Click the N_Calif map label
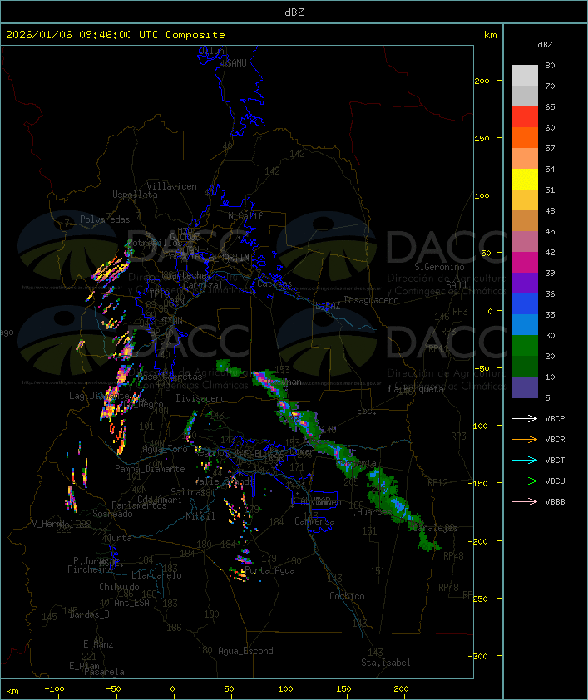Viewport: 588px width, 700px height. coord(245,215)
